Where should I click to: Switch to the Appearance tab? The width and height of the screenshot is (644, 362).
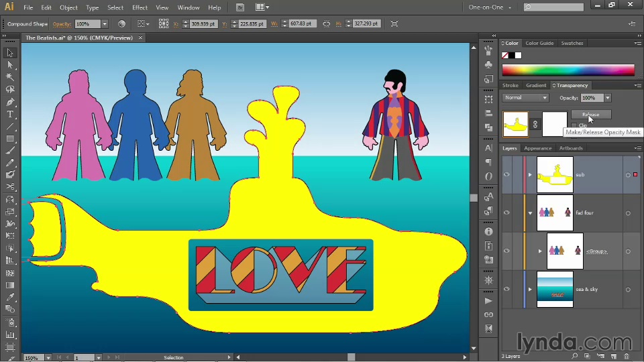[x=537, y=148]
